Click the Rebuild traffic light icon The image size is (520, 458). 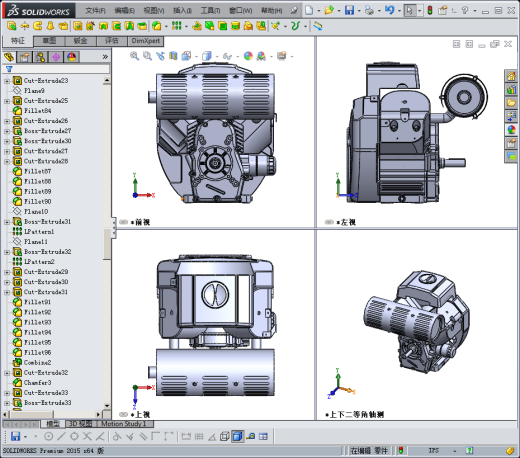tap(430, 10)
